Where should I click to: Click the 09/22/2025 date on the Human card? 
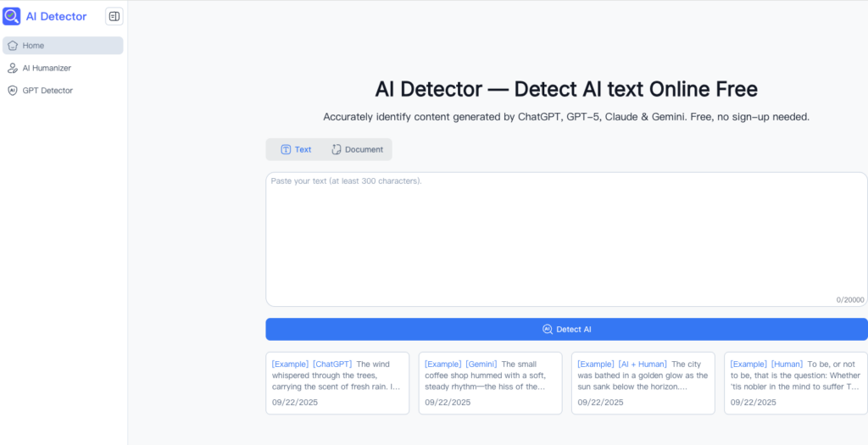[x=754, y=403]
